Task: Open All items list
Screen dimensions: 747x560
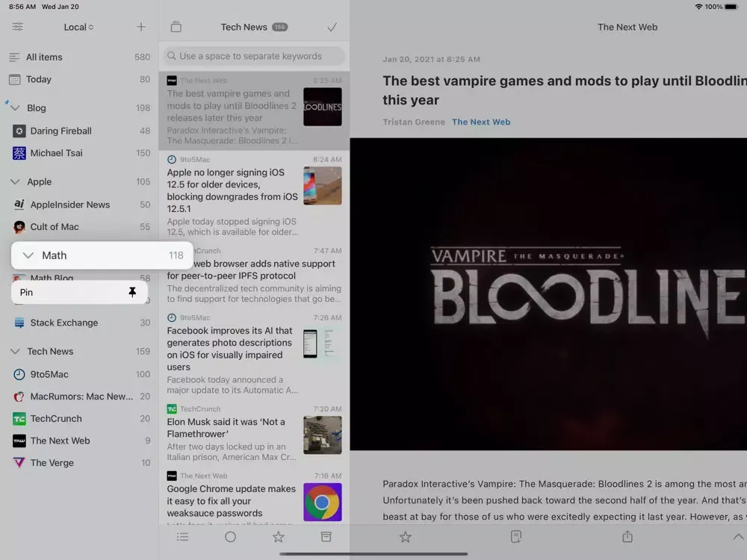Action: (x=80, y=57)
